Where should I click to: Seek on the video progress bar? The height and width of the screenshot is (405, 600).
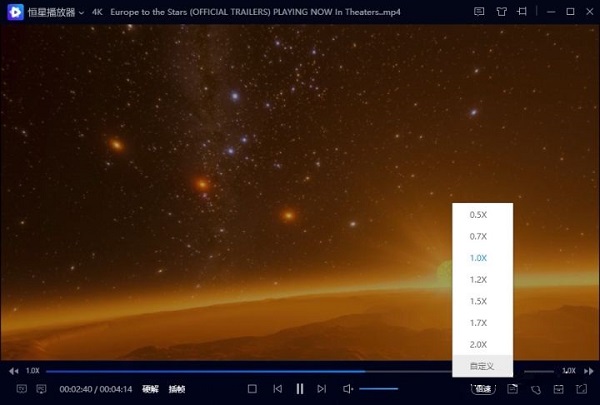coord(250,371)
